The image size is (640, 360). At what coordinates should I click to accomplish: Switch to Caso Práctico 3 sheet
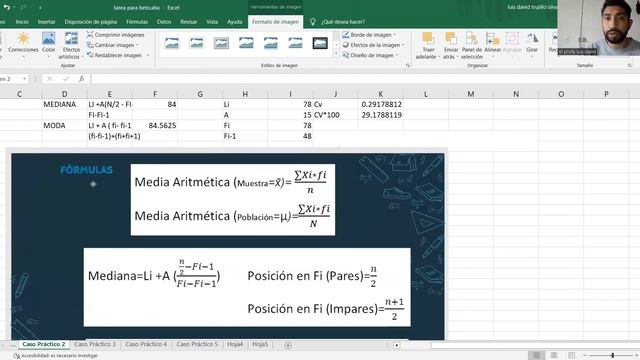click(95, 344)
